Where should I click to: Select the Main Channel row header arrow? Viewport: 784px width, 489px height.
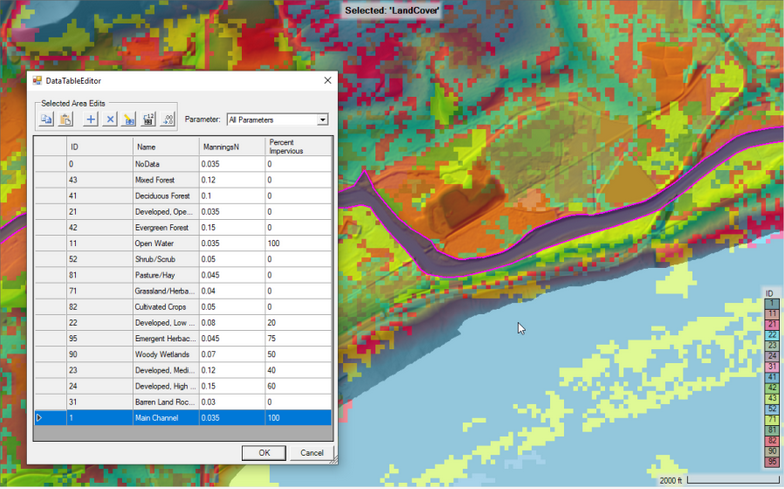pyautogui.click(x=39, y=418)
